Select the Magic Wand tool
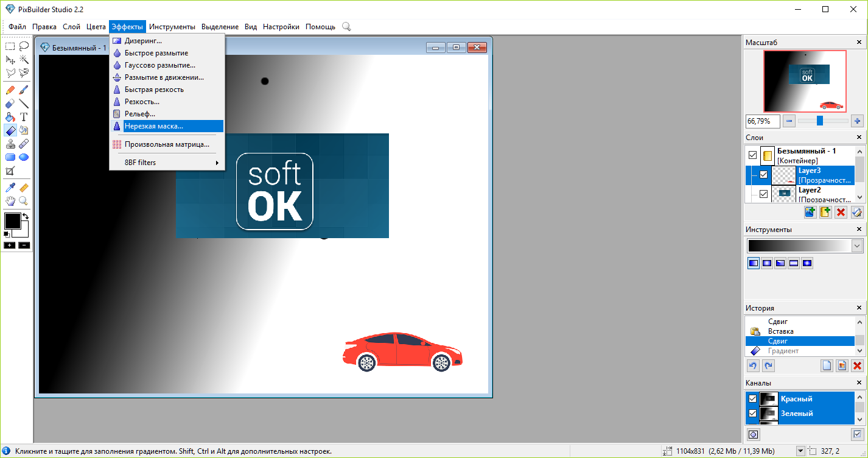Viewport: 868px width, 458px height. 24,60
